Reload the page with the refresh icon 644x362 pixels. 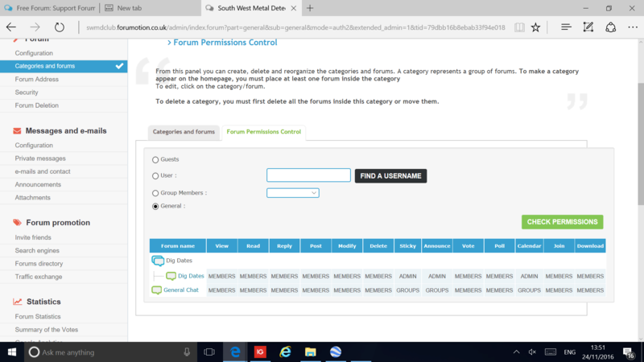[x=59, y=27]
